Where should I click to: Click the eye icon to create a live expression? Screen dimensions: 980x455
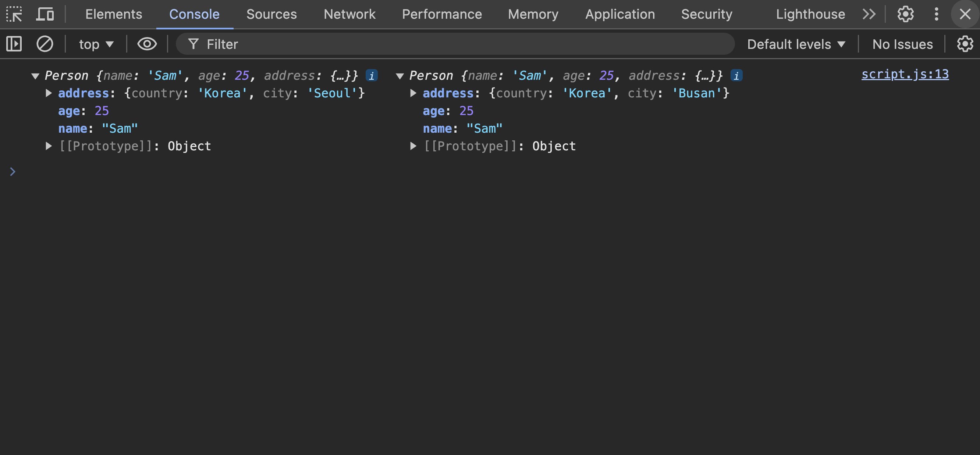pos(147,44)
